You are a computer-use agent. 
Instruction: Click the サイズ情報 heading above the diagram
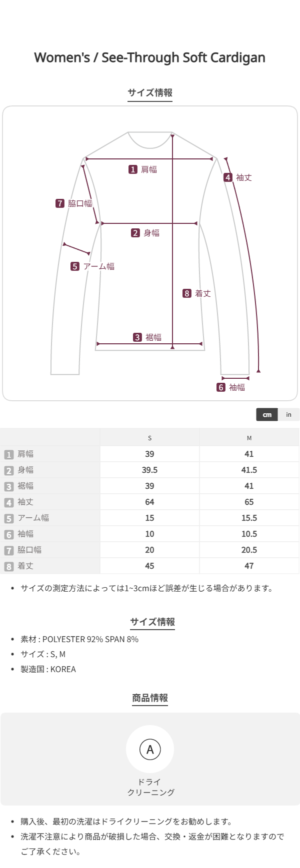[x=150, y=93]
